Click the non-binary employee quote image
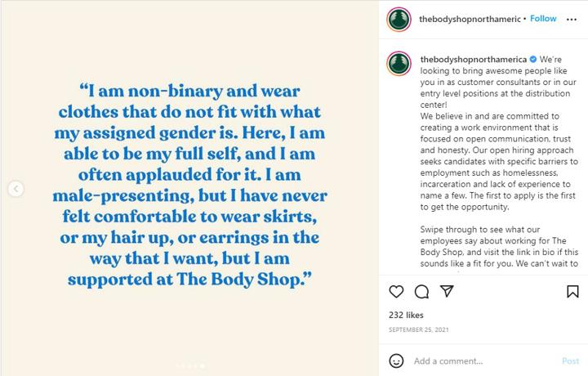Viewport: 588px width, 376px height. tap(189, 188)
